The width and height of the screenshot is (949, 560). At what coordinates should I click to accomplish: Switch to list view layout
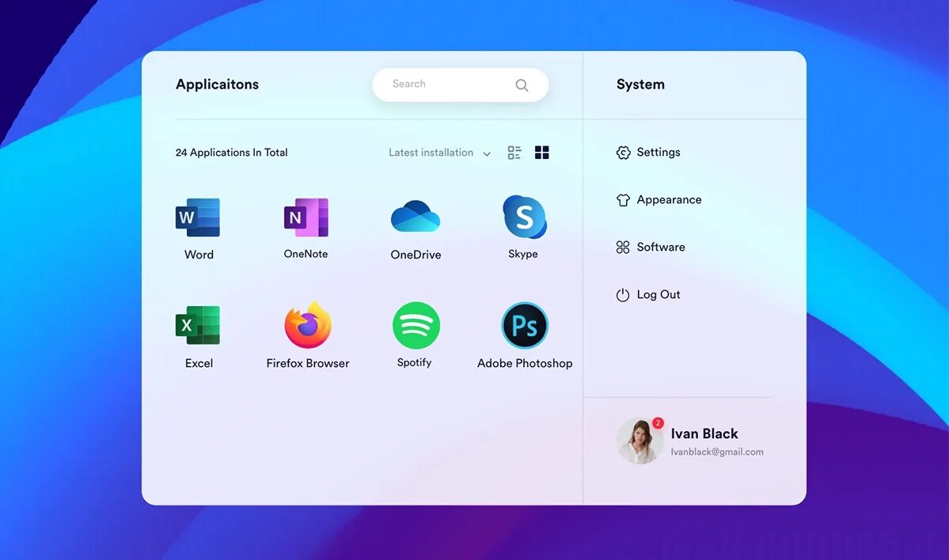pyautogui.click(x=514, y=153)
